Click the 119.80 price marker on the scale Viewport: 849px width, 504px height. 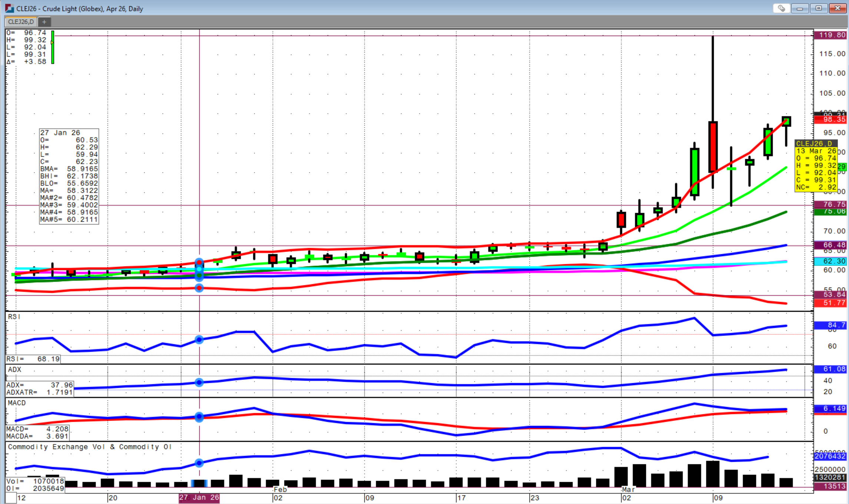(830, 35)
